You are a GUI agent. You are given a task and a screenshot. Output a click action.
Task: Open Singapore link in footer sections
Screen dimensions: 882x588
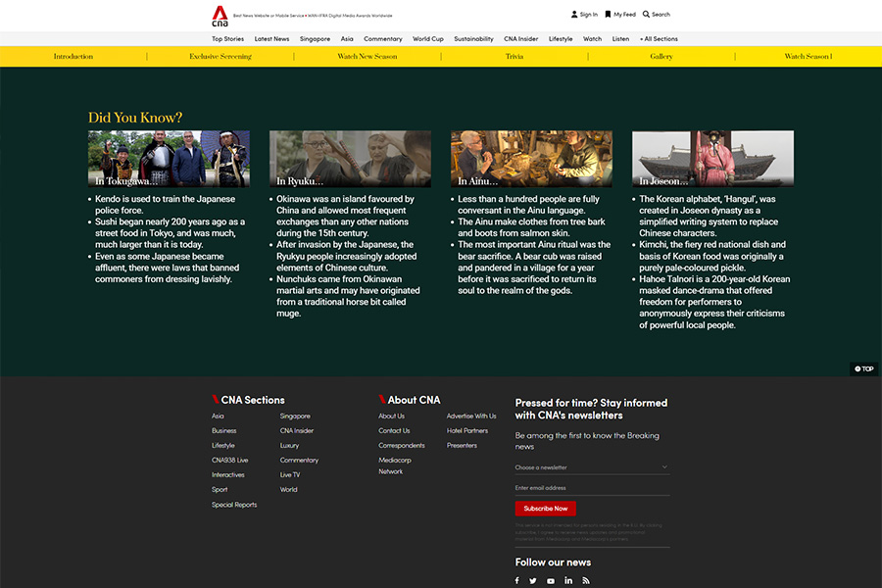295,416
